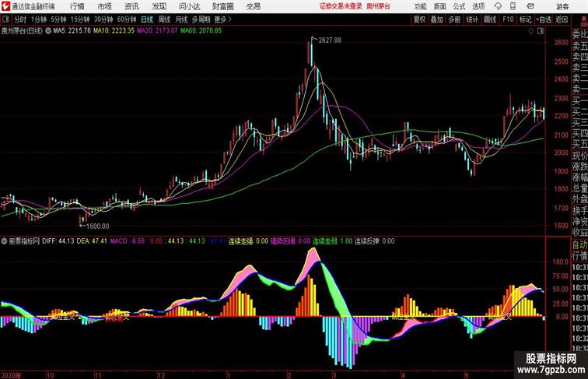Click the 连续走强: 0.00 label

coord(248,241)
